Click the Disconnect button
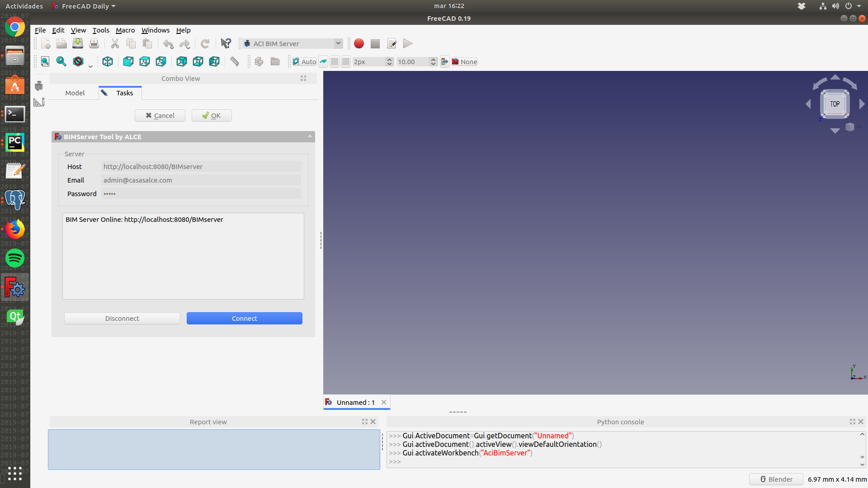Image resolution: width=868 pixels, height=488 pixels. 122,319
